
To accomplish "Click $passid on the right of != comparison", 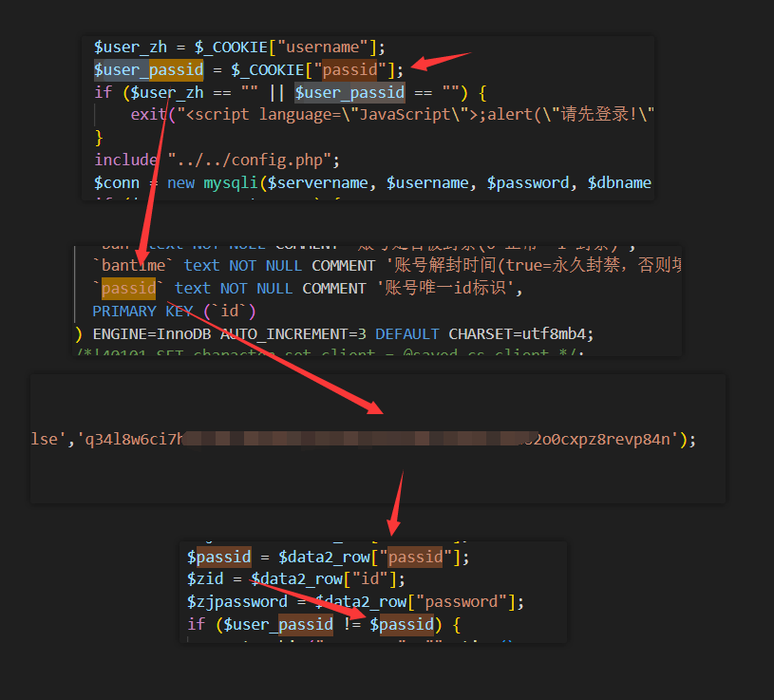I will 402,624.
